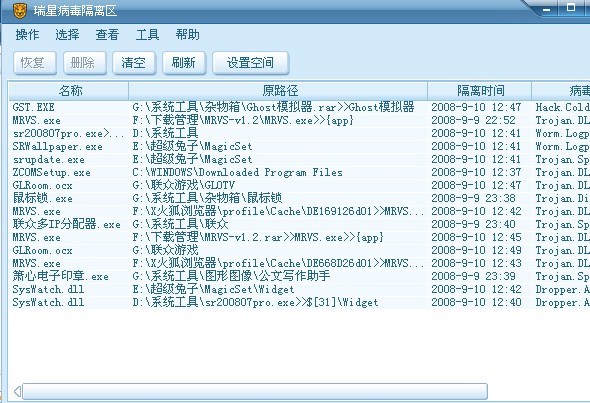Select the GST.EXE quarantined file row
Image resolution: width=590 pixels, height=403 pixels.
(x=299, y=107)
